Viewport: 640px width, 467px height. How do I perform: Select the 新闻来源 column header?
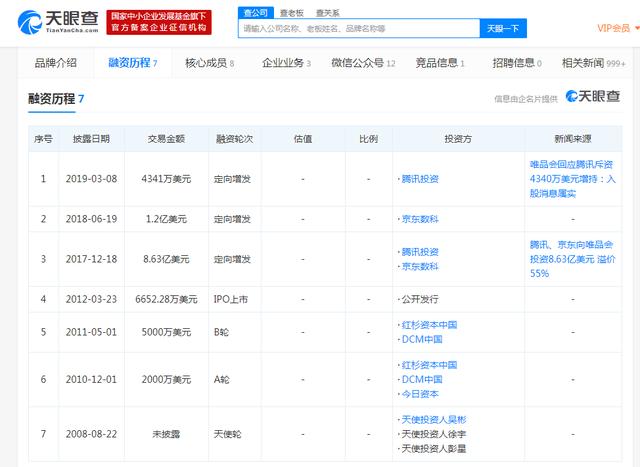[x=573, y=139]
